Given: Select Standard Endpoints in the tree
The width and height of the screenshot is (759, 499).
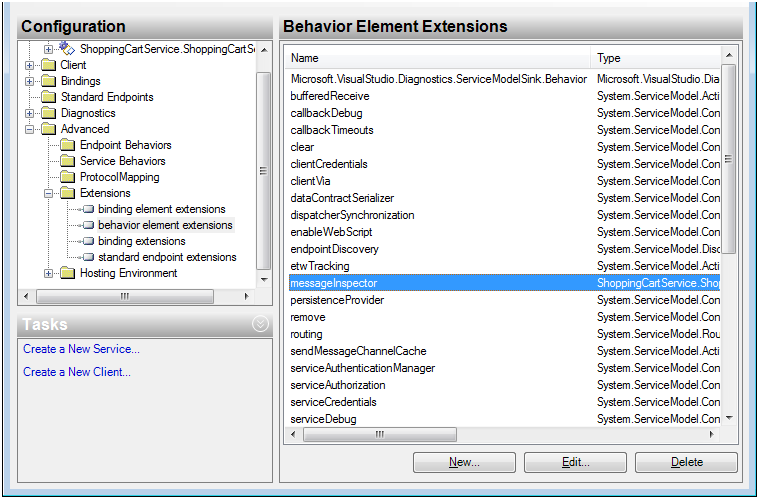Looking at the screenshot, I should coord(107,97).
